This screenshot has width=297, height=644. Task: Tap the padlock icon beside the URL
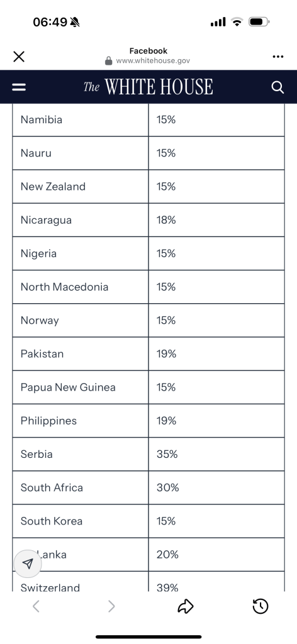108,61
